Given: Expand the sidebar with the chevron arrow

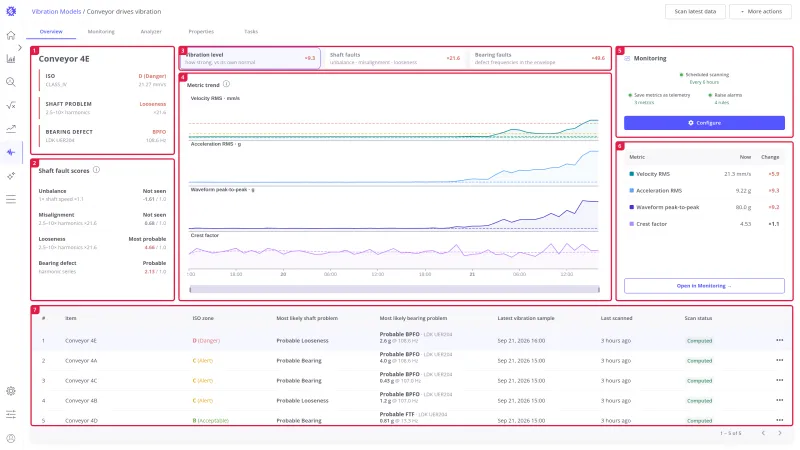Looking at the screenshot, I should click(20, 47).
